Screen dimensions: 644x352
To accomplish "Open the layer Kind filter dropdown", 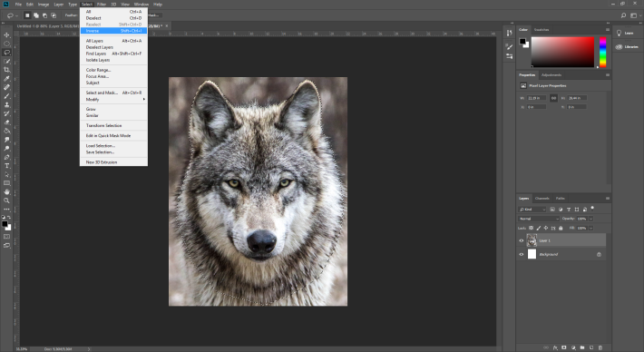I will pos(532,210).
